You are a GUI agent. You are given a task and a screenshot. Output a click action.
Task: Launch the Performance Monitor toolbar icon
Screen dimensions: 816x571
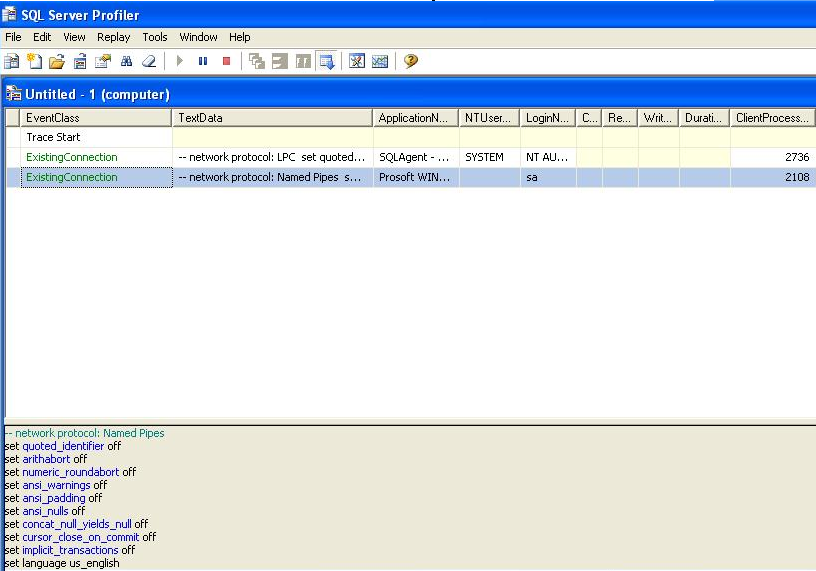pyautogui.click(x=380, y=61)
